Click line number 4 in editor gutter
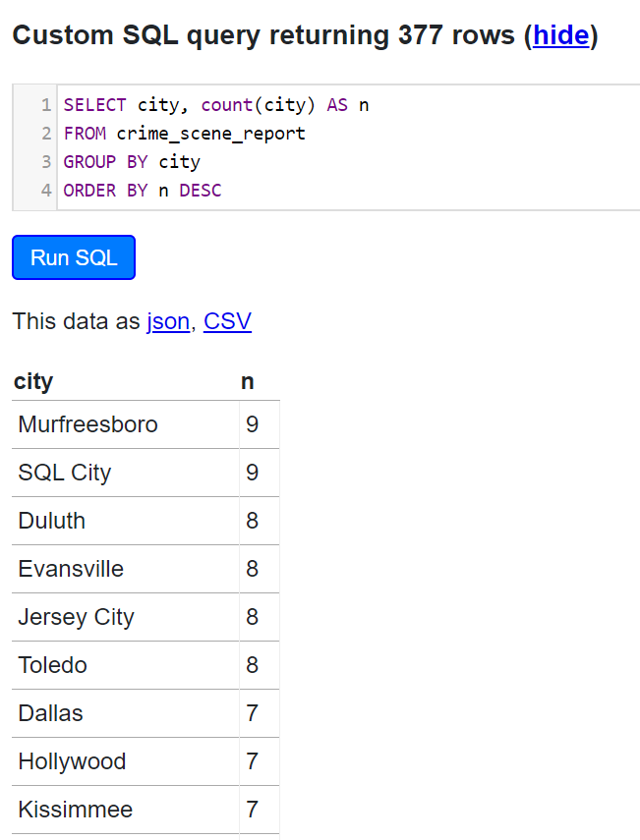The height and width of the screenshot is (840, 640). (46, 191)
